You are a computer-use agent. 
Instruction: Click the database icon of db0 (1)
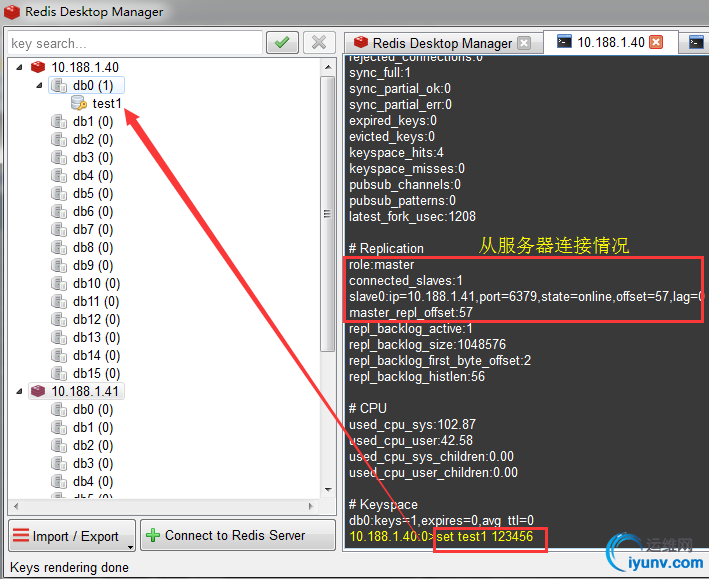click(x=59, y=85)
